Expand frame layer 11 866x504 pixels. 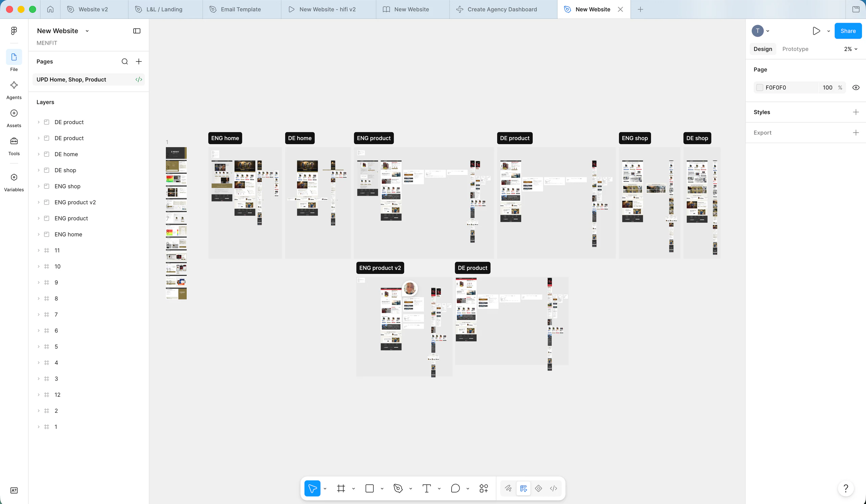pyautogui.click(x=39, y=250)
